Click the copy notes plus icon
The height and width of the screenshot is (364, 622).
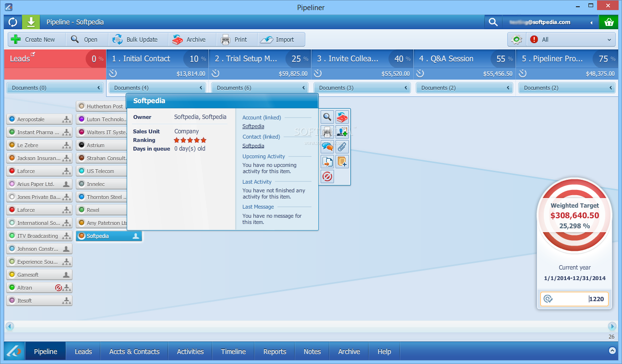click(x=342, y=162)
